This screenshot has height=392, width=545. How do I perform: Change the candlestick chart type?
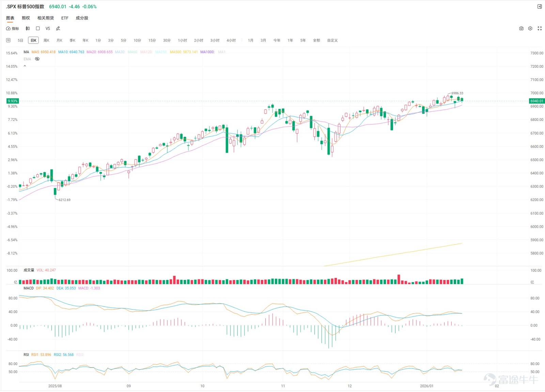click(28, 29)
